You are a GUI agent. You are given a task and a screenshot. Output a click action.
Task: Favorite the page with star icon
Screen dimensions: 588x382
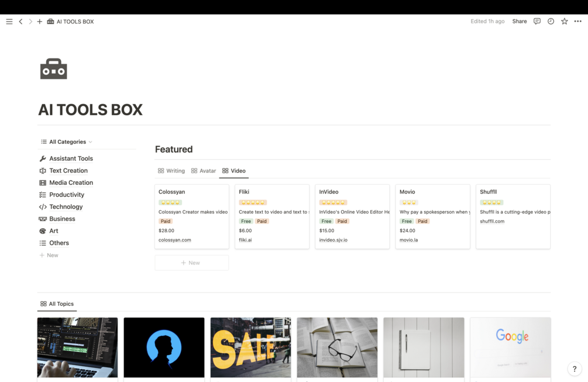565,22
